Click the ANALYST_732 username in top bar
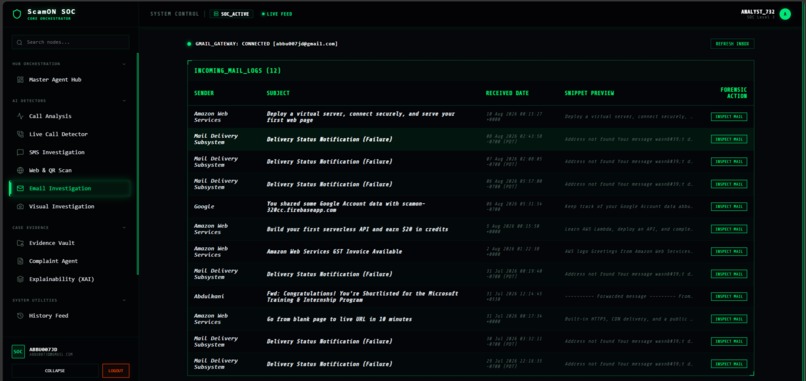Screen dimensions: 806x381 coord(758,11)
